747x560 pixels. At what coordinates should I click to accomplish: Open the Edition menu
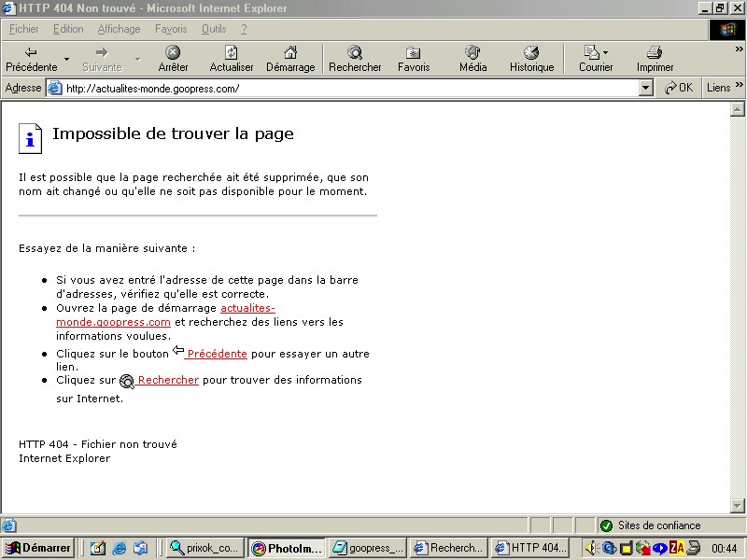68,29
